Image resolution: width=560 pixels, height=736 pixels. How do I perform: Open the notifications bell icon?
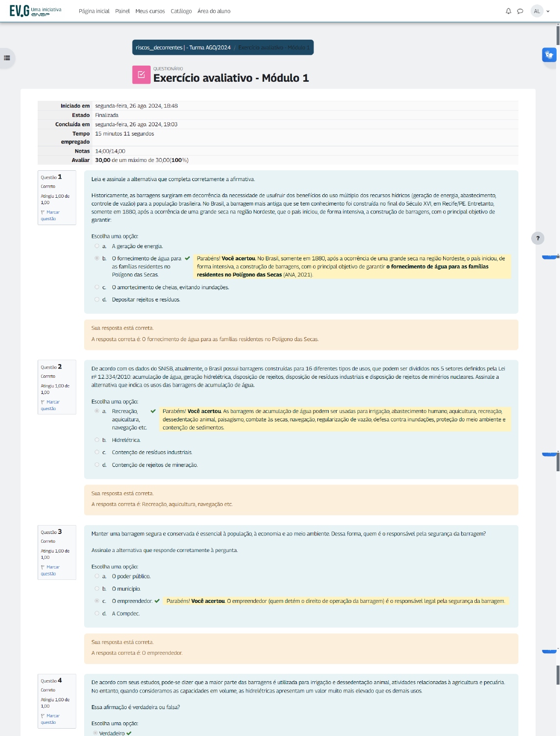tap(508, 11)
